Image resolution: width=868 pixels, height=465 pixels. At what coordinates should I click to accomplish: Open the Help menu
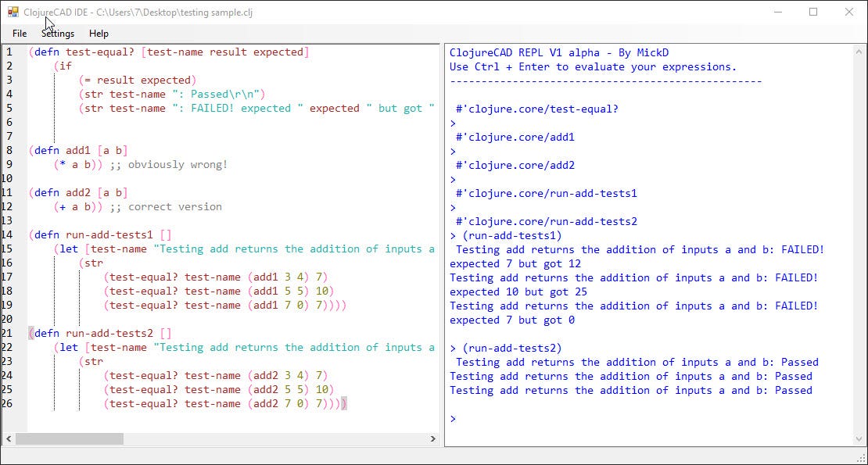tap(99, 34)
